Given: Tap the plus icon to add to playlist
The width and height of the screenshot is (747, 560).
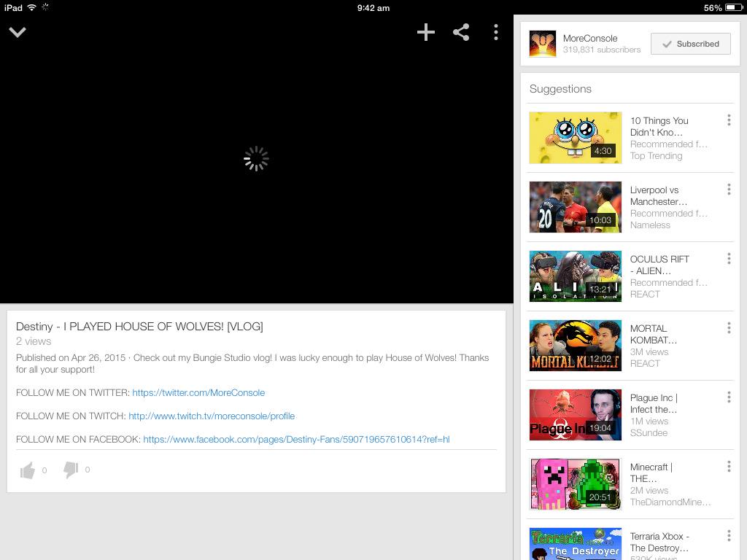Looking at the screenshot, I should point(425,32).
